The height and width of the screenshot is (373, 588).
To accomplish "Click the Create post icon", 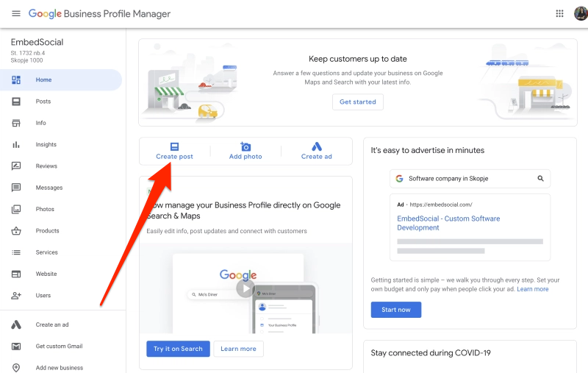I will (174, 146).
